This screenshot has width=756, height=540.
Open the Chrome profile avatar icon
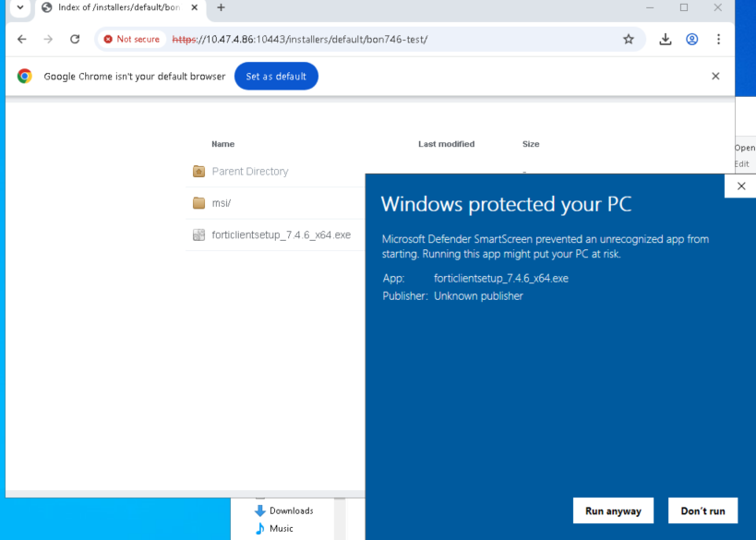click(x=692, y=39)
